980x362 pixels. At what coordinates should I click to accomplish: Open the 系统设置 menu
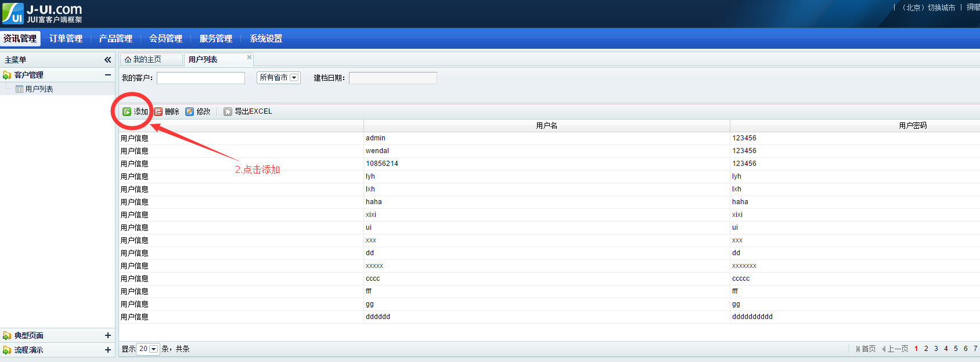(266, 38)
